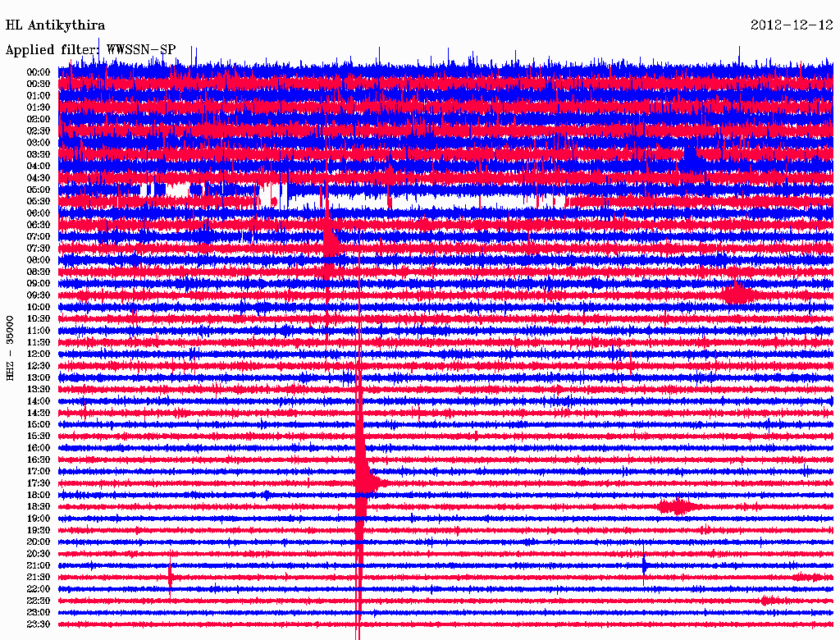Select the 12:30 time label
This screenshot has height=640, width=840.
tap(39, 366)
